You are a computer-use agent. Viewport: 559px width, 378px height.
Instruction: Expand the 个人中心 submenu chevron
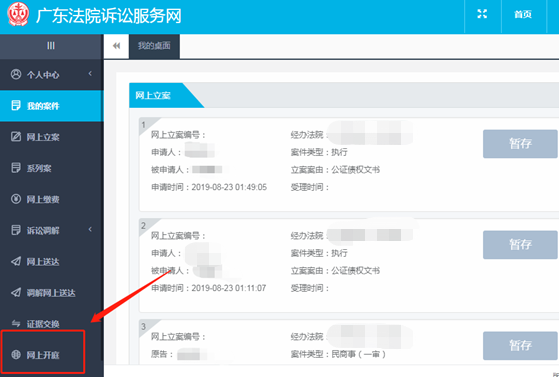click(x=90, y=73)
